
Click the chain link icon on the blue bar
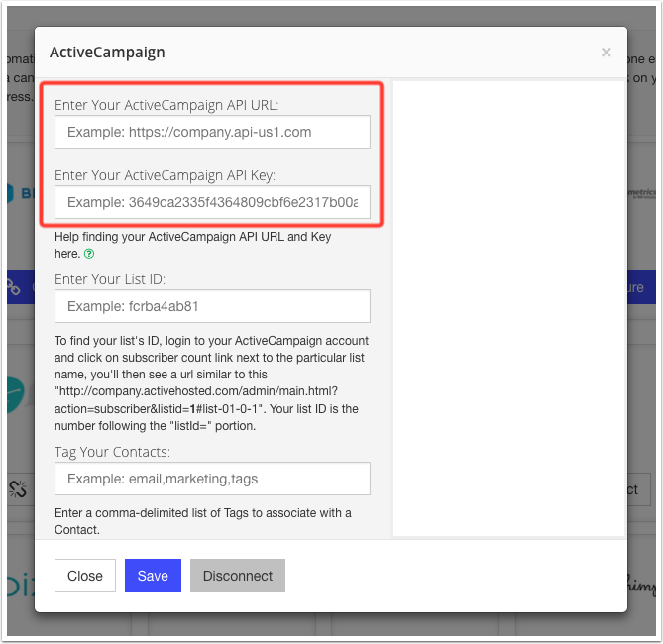[x=14, y=287]
